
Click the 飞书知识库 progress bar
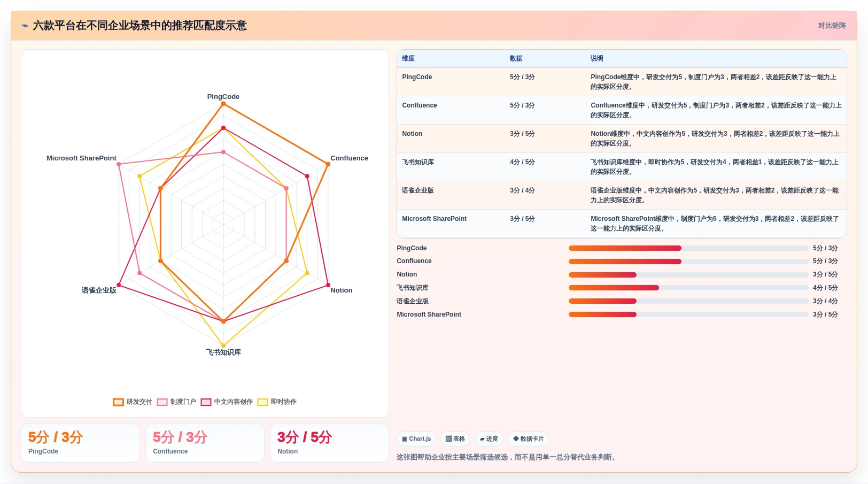[x=688, y=288]
